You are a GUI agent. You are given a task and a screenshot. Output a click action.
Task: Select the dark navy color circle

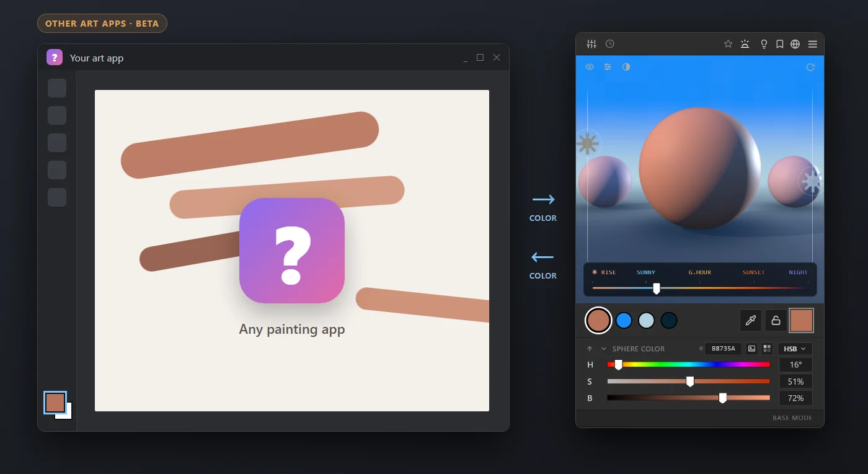tap(669, 320)
